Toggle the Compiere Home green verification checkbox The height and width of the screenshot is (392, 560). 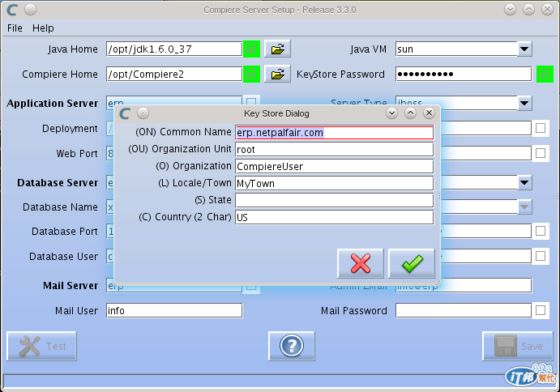click(251, 74)
